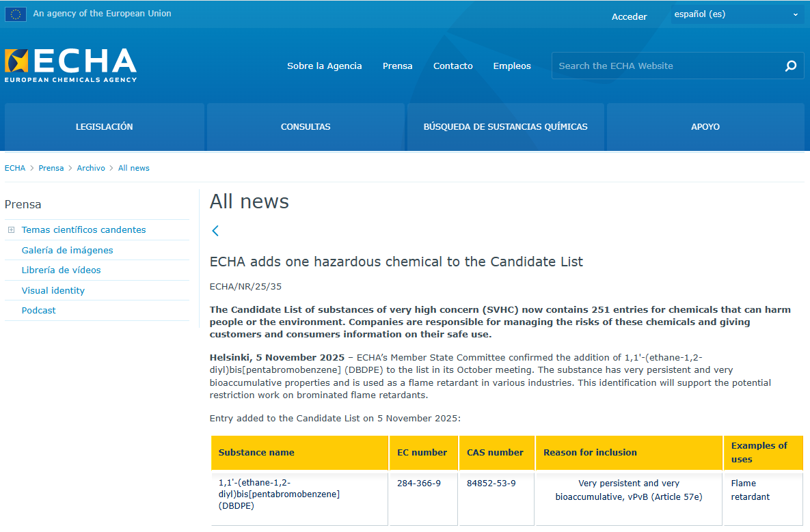Expand Temas científicos candentes tree item

pos(12,230)
